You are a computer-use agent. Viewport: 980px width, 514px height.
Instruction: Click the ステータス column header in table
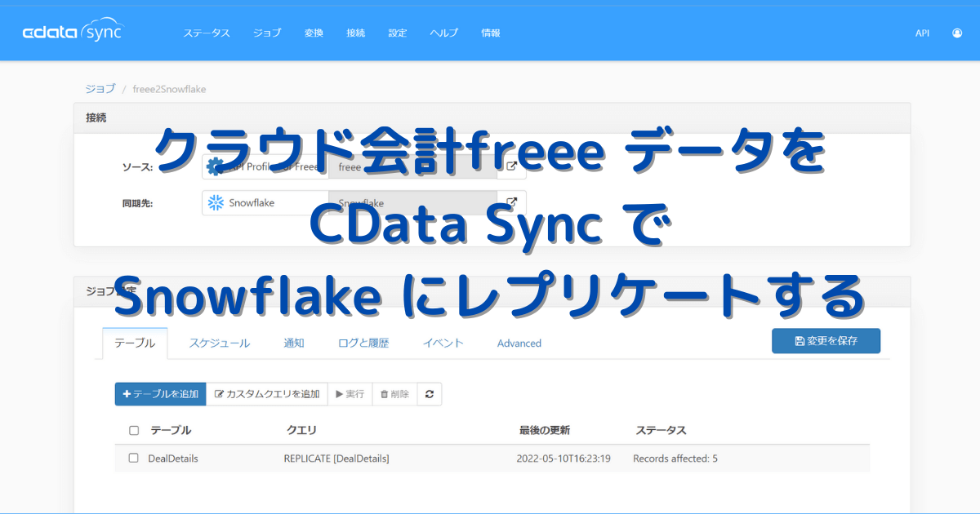pyautogui.click(x=661, y=430)
